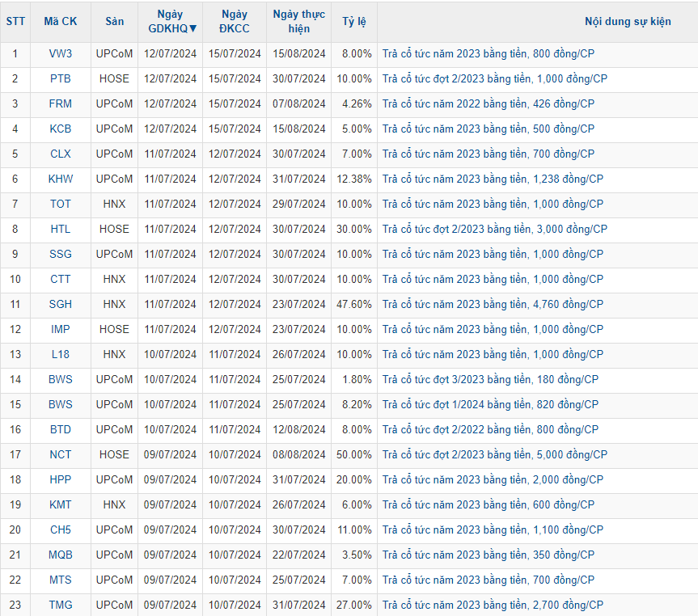The image size is (698, 616).
Task: Click the Mã CK column header
Action: click(61, 21)
